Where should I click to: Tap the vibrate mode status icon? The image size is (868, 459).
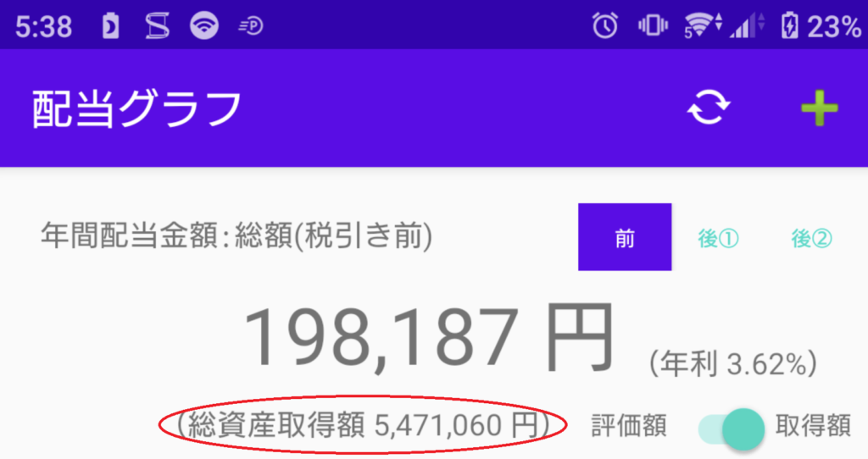(653, 25)
